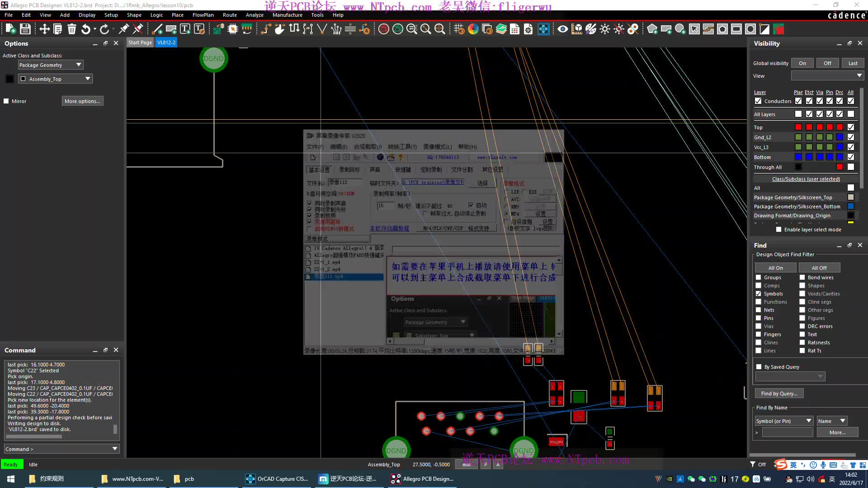Enable Assembly_Top subclass checkbox
The height and width of the screenshot is (488, 868).
(23, 79)
